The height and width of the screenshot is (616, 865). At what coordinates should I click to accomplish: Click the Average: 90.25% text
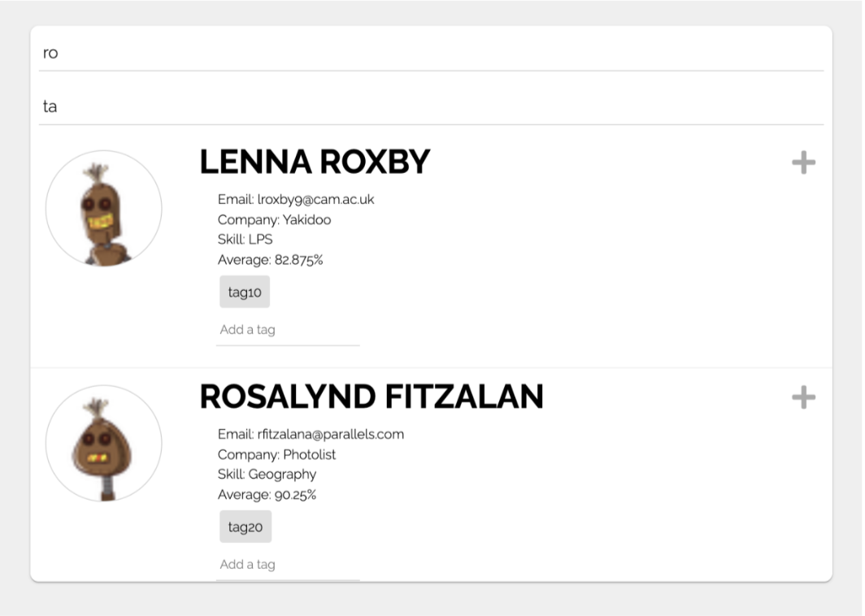pos(267,495)
